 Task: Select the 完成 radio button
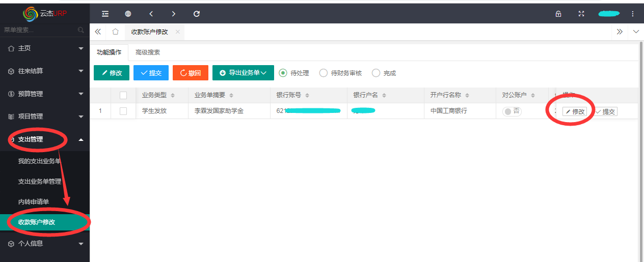click(x=376, y=73)
